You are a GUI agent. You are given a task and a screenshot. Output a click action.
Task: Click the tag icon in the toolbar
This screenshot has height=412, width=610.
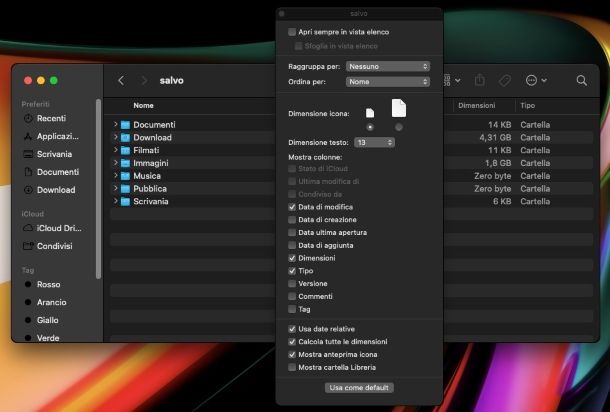coord(505,80)
